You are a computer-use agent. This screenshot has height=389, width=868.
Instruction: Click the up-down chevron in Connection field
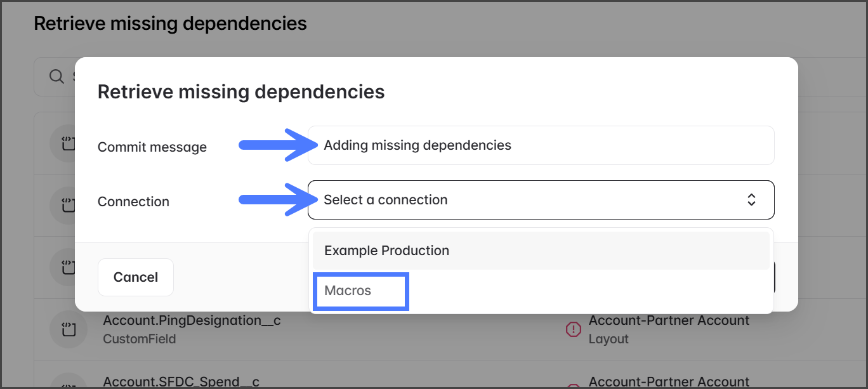pyautogui.click(x=751, y=200)
